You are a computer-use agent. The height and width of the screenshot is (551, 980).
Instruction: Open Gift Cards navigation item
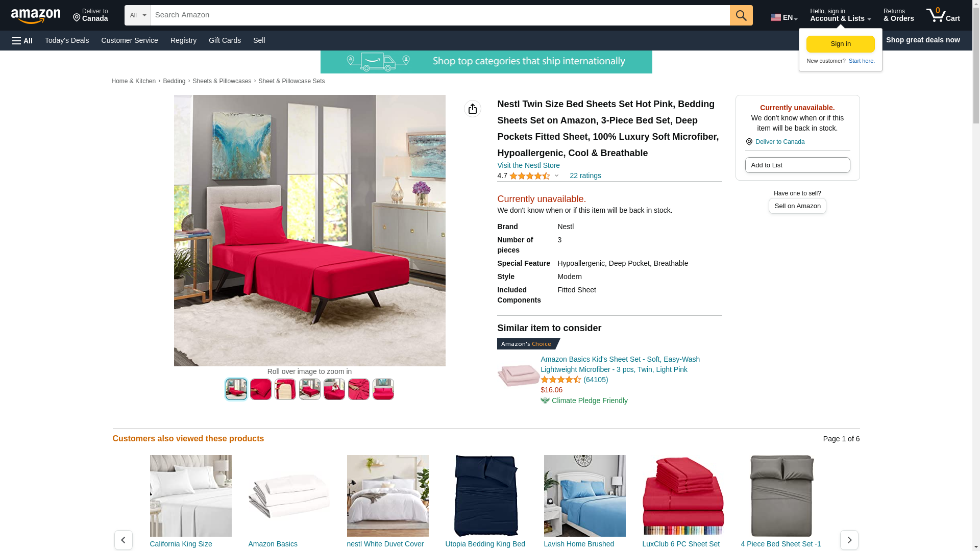tap(225, 40)
